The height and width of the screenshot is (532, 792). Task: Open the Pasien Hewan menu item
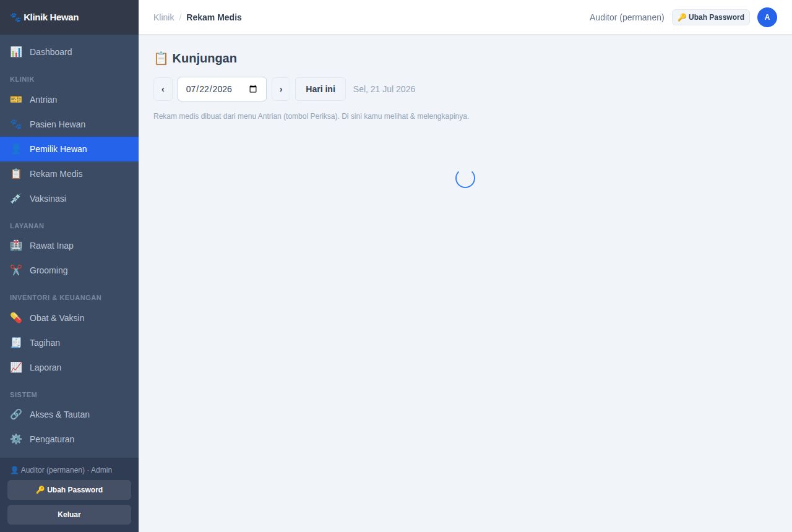click(69, 124)
